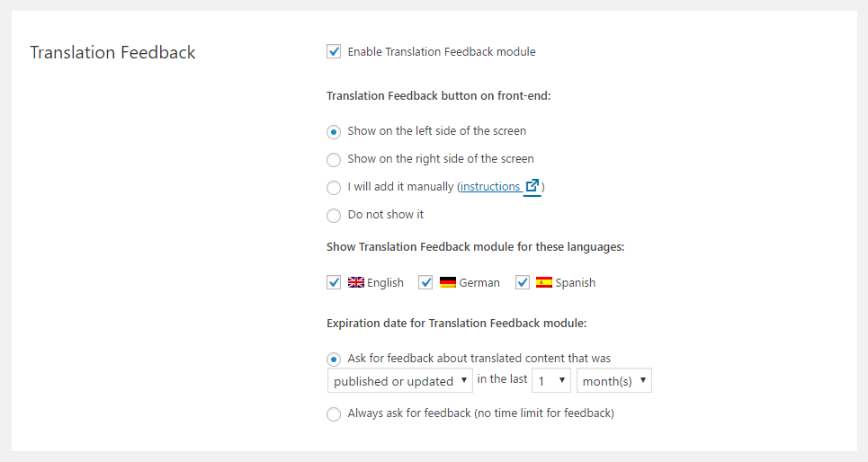868x462 pixels.
Task: Open the instructions link
Action: [490, 186]
